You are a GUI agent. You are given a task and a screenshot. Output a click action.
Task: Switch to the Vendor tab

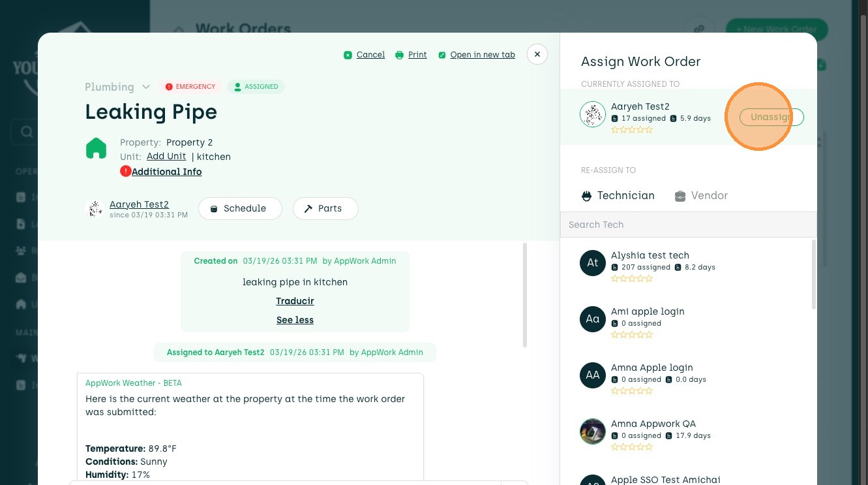(x=701, y=195)
